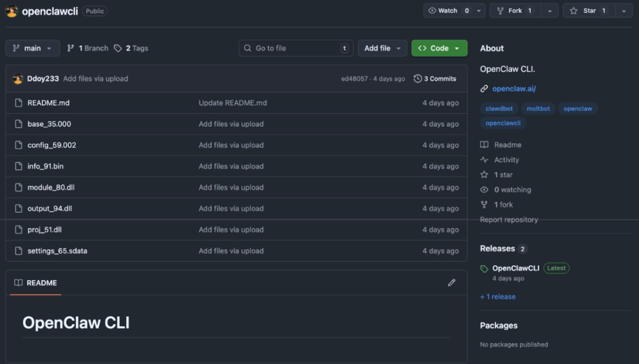Open the OpenClawCLI latest release
639x364 pixels.
pyautogui.click(x=516, y=268)
